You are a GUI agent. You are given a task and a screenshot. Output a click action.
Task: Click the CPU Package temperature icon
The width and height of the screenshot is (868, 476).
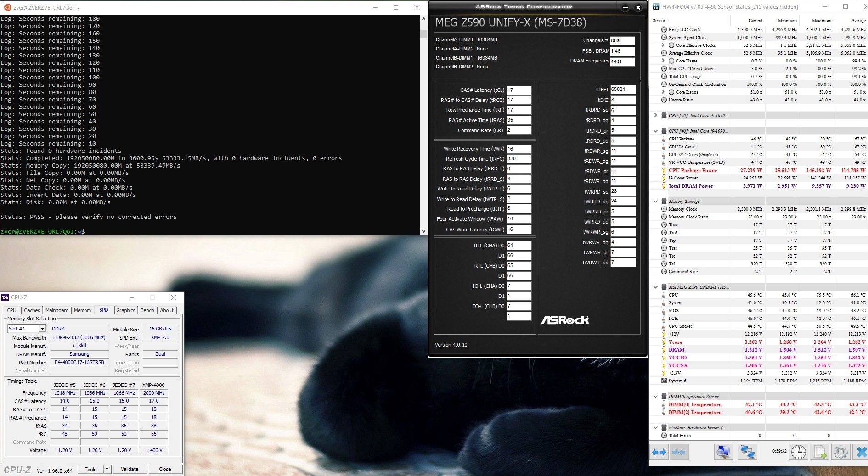click(664, 139)
